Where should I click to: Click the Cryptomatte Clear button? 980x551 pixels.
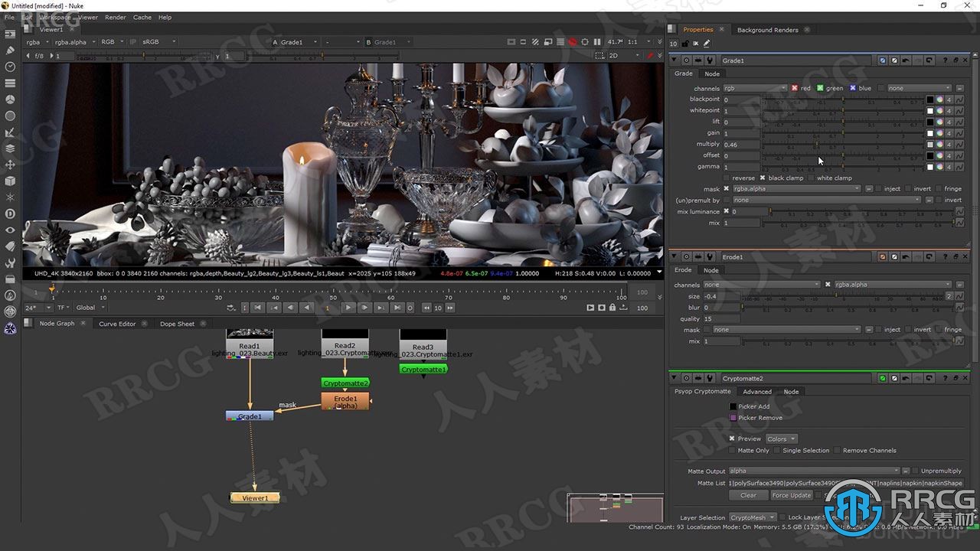(x=748, y=495)
